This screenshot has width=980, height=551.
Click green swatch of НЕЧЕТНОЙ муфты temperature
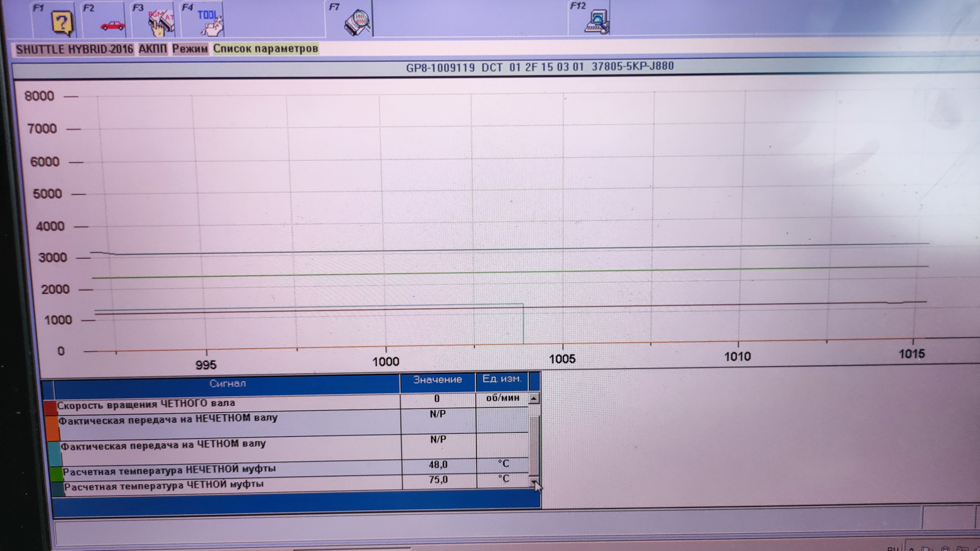pos(57,473)
